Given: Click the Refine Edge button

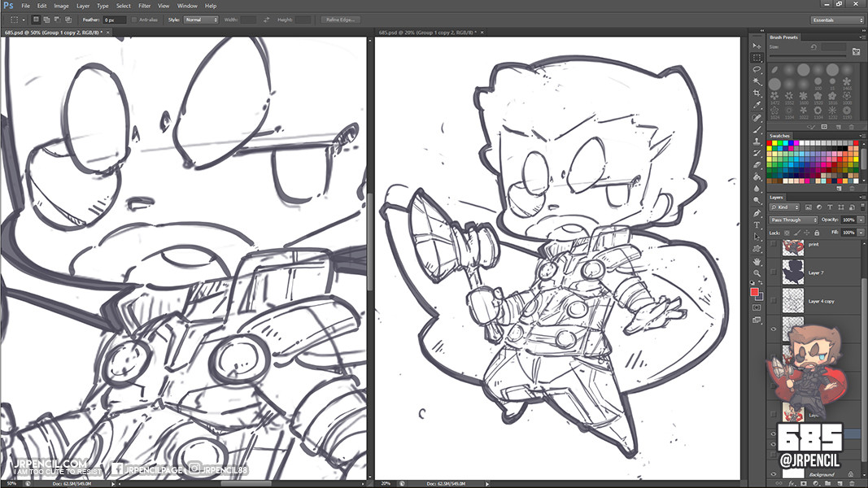Looking at the screenshot, I should tap(340, 20).
